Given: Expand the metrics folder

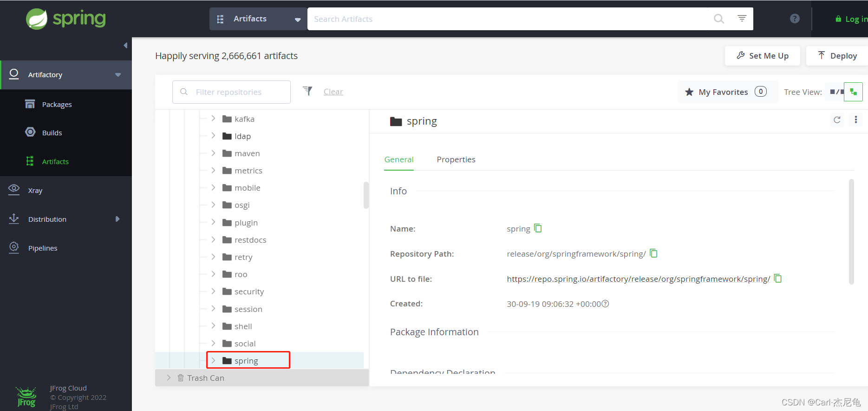Looking at the screenshot, I should coord(213,170).
